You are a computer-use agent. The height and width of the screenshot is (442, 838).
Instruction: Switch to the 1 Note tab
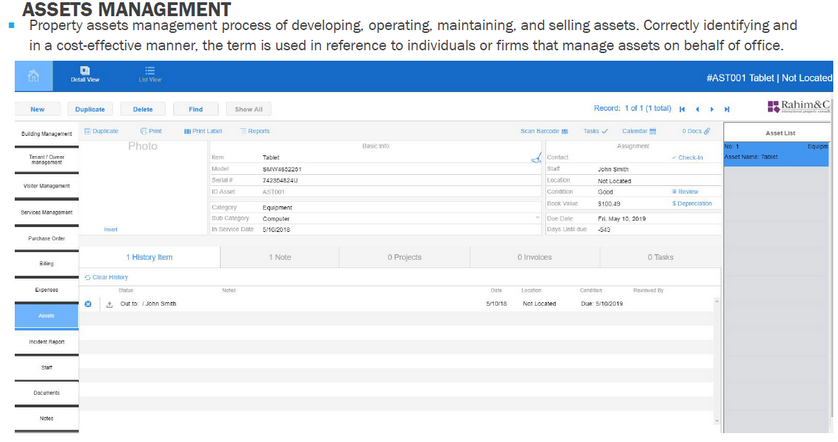279,257
